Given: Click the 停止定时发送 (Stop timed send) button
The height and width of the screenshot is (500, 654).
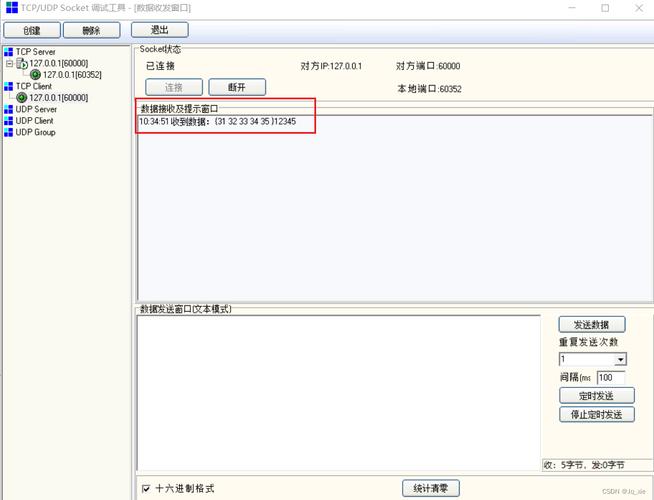Looking at the screenshot, I should pos(596,415).
